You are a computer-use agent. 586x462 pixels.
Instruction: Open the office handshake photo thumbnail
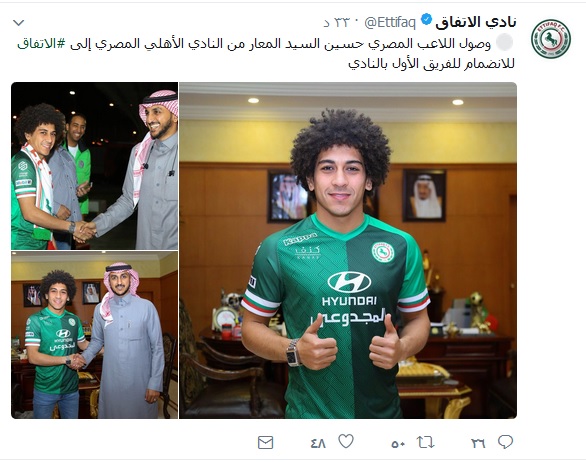click(x=95, y=335)
